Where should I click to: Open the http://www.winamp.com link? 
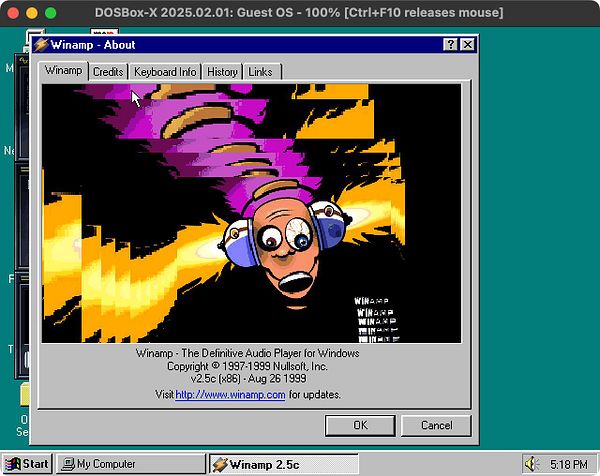click(230, 394)
